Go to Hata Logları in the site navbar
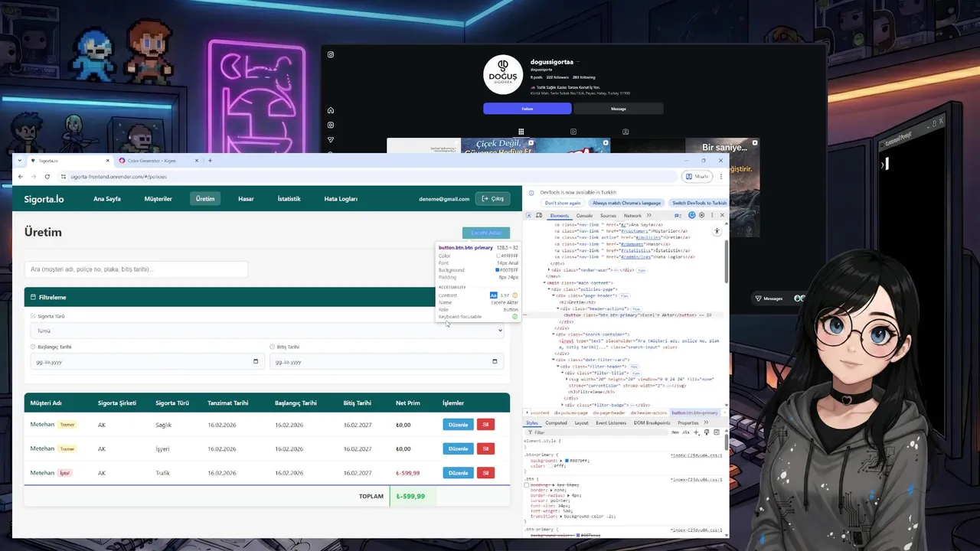Viewport: 980px width, 551px height. tap(341, 199)
